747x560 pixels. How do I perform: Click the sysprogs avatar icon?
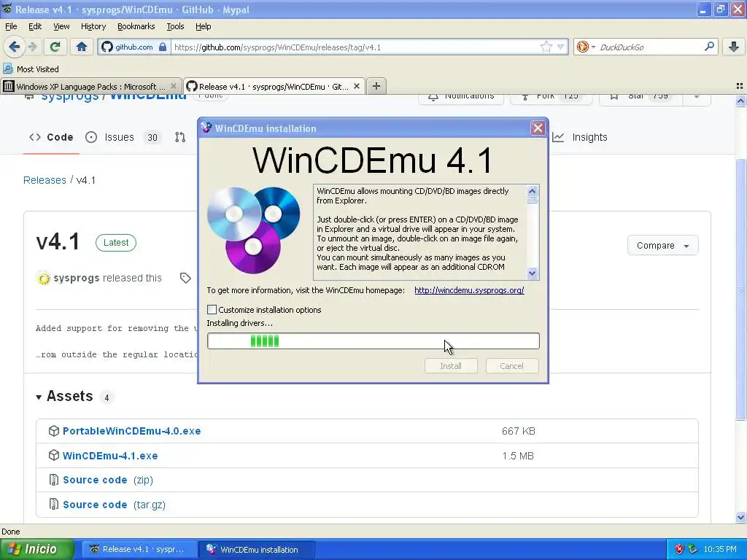(43, 279)
